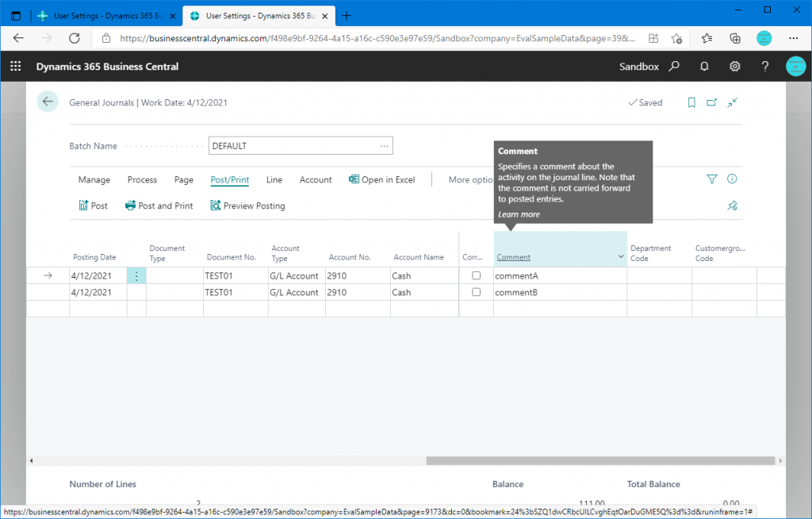Click Account No. 2910 in second row
Image resolution: width=812 pixels, height=519 pixels.
358,292
